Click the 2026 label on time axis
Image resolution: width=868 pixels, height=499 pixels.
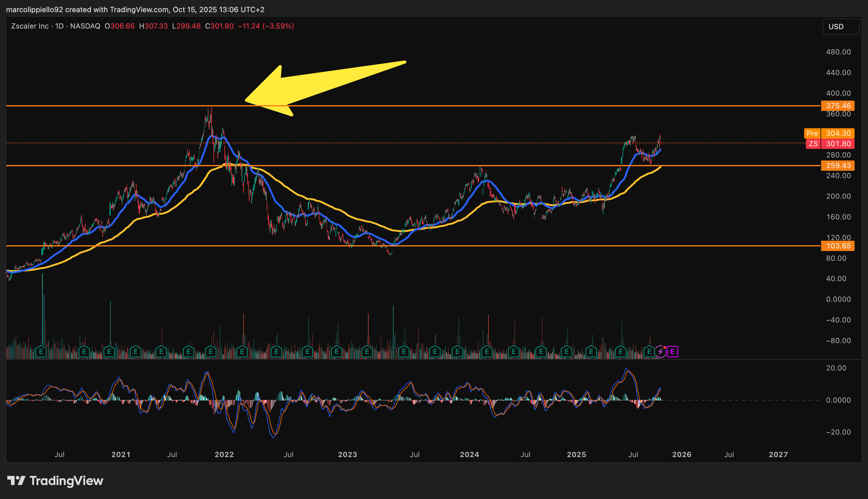[x=682, y=454]
